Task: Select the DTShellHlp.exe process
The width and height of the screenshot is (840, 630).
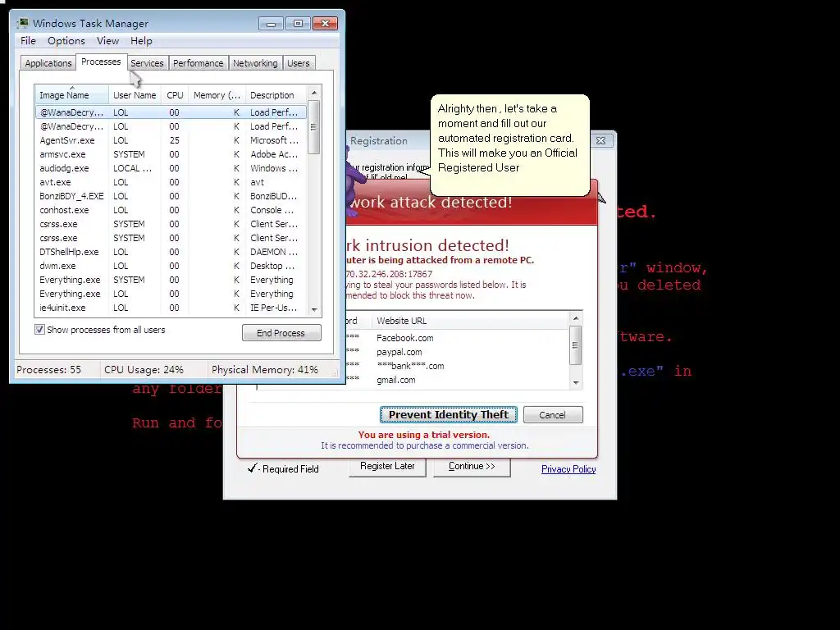Action: [x=171, y=252]
